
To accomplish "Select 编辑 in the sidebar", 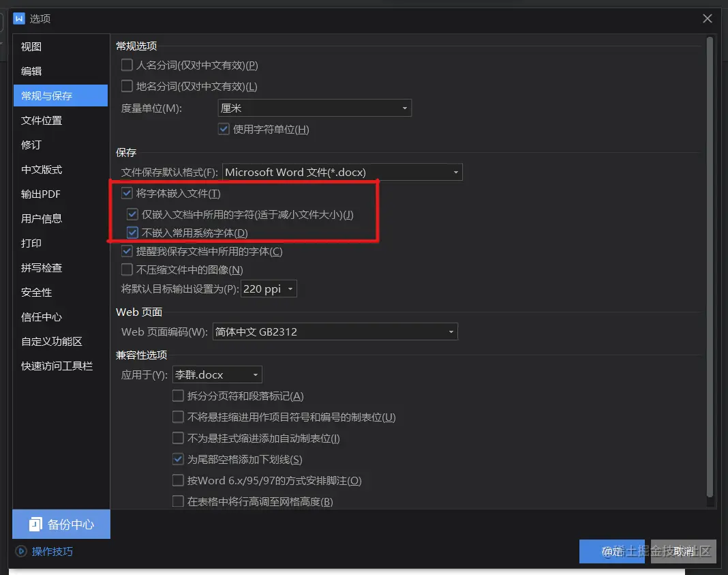I will 61,71.
